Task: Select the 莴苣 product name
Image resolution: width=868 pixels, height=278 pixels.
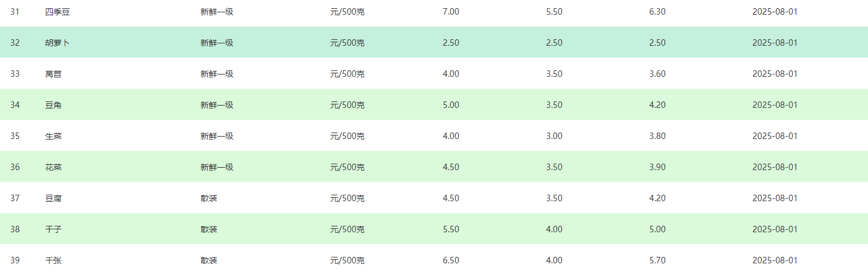Action: (x=53, y=74)
